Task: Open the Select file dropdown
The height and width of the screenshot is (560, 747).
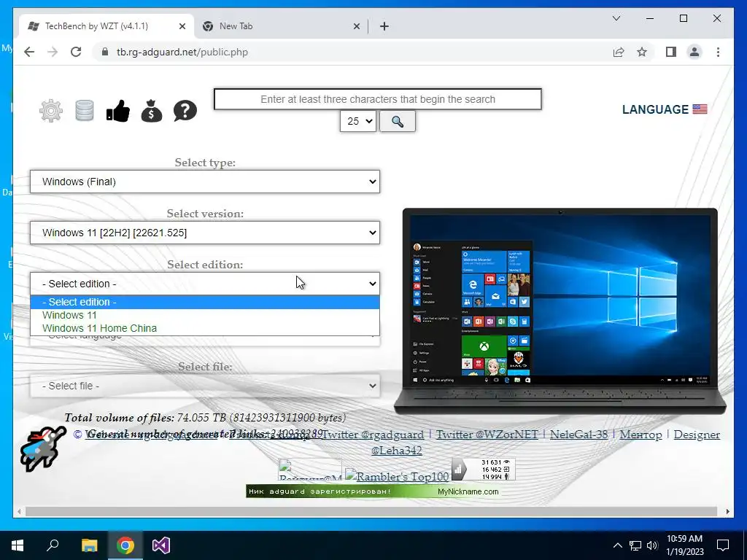Action: coord(205,386)
